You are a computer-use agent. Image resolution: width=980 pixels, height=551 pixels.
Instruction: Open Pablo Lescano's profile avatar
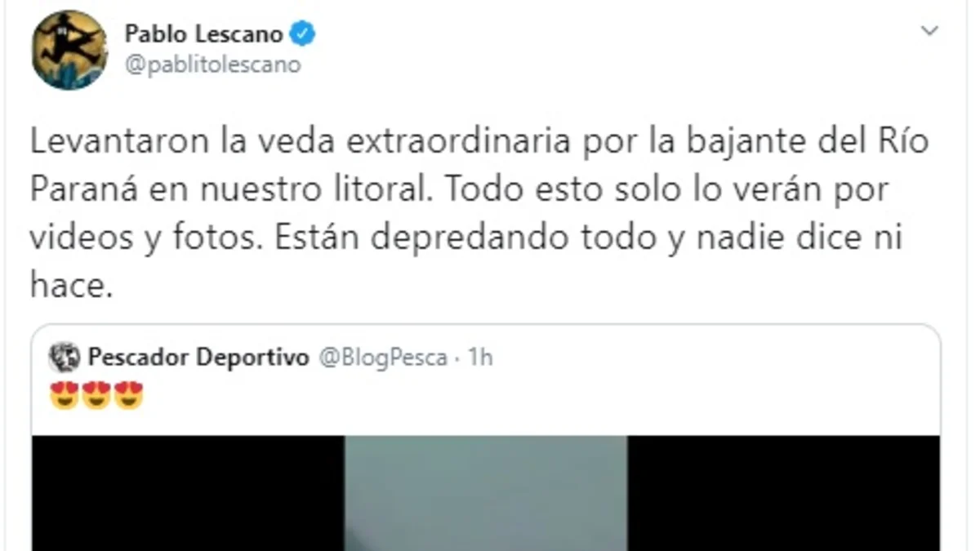click(69, 51)
